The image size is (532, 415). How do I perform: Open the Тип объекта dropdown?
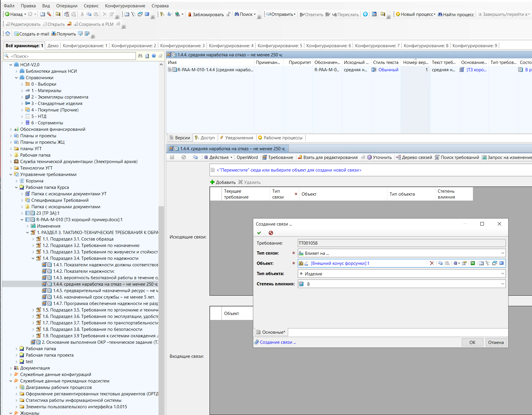(502, 274)
